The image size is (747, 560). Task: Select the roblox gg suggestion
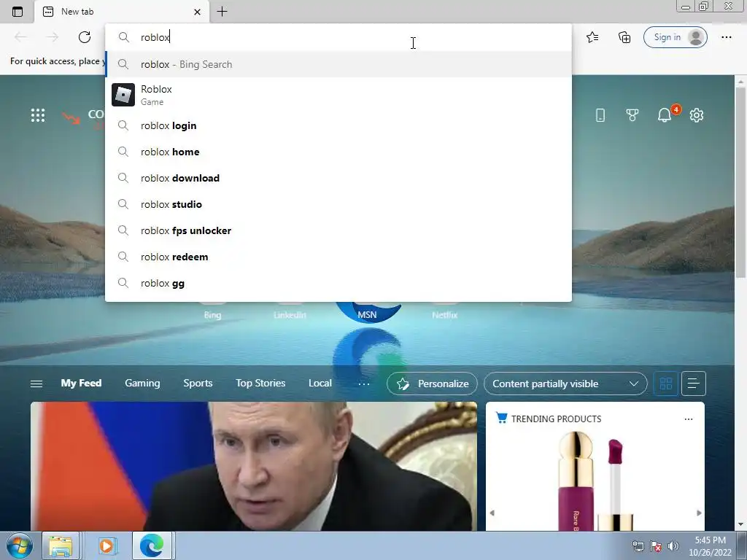click(x=338, y=283)
